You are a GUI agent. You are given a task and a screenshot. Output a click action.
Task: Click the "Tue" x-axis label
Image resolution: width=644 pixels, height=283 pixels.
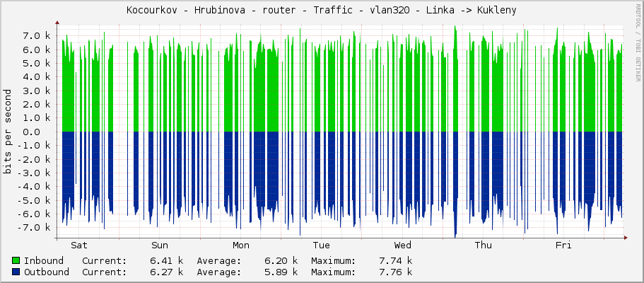click(321, 246)
